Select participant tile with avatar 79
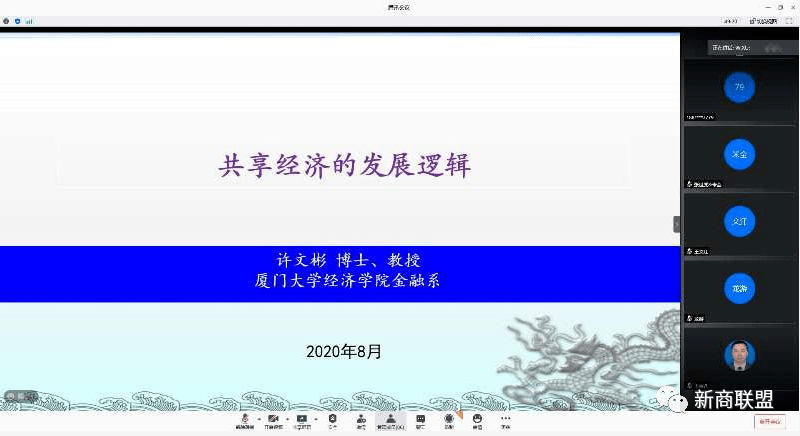 [739, 90]
